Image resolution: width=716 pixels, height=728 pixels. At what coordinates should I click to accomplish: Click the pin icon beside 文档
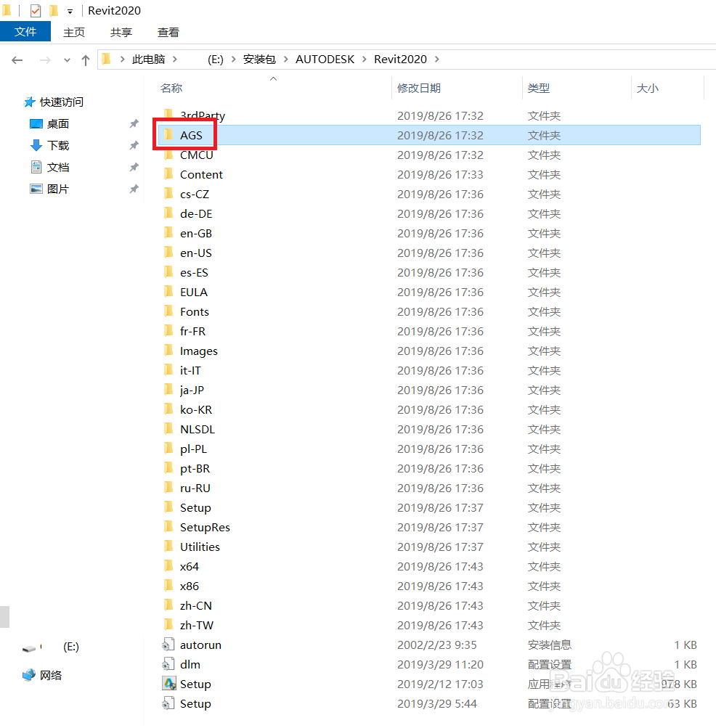134,167
